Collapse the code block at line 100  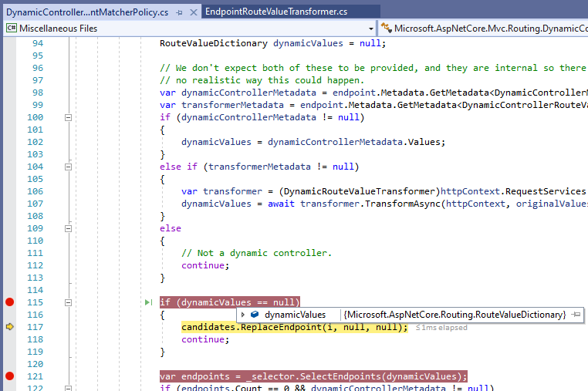pos(68,118)
